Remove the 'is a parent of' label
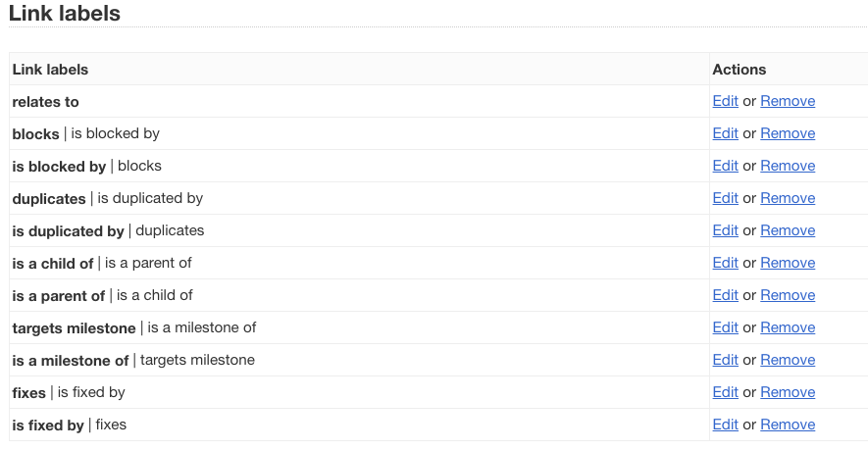This screenshot has width=868, height=450. pos(788,295)
